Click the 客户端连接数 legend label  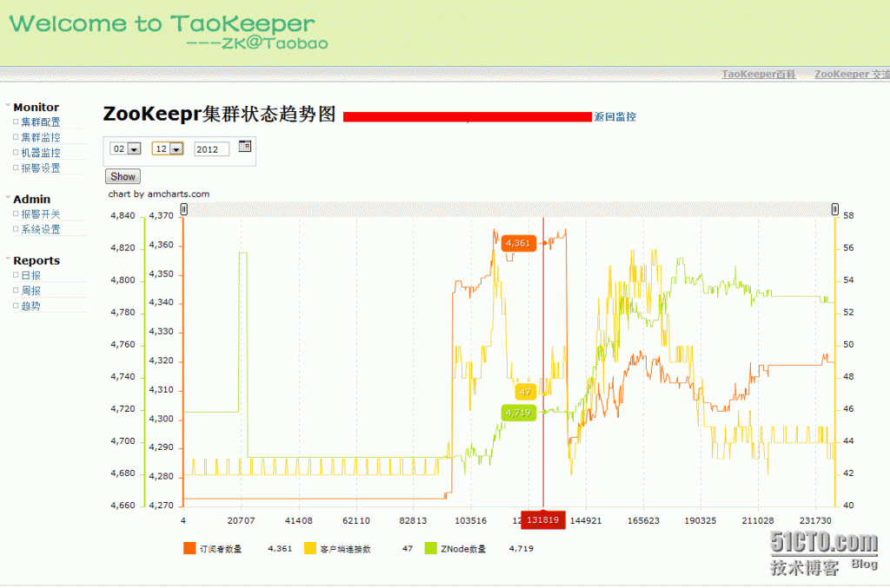[345, 549]
